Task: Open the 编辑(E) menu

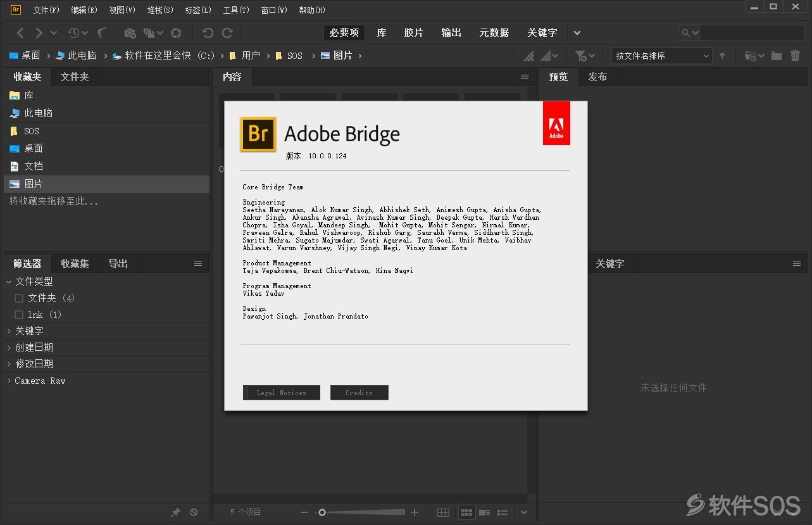Action: coord(84,10)
